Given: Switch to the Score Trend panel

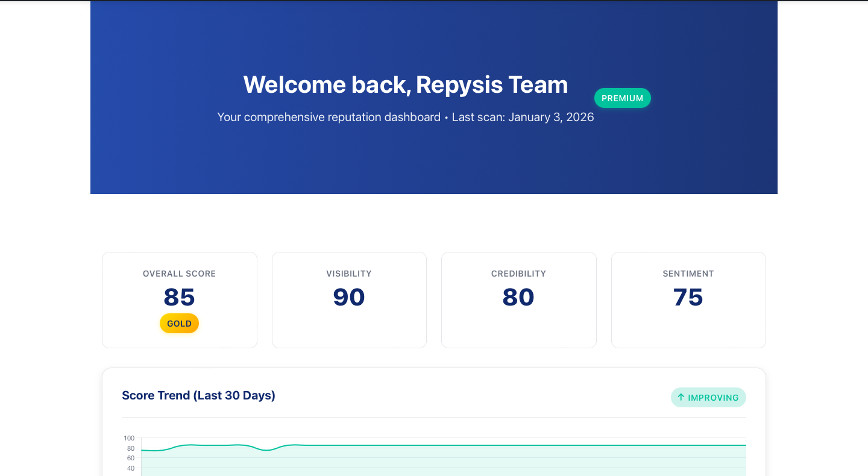Looking at the screenshot, I should tap(434, 422).
